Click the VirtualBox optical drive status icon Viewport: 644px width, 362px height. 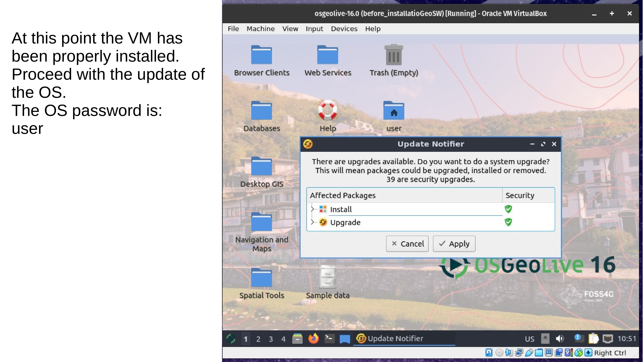[x=499, y=353]
